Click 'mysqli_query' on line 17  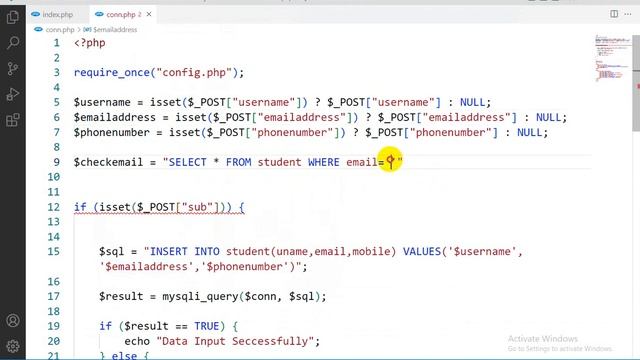pyautogui.click(x=200, y=297)
